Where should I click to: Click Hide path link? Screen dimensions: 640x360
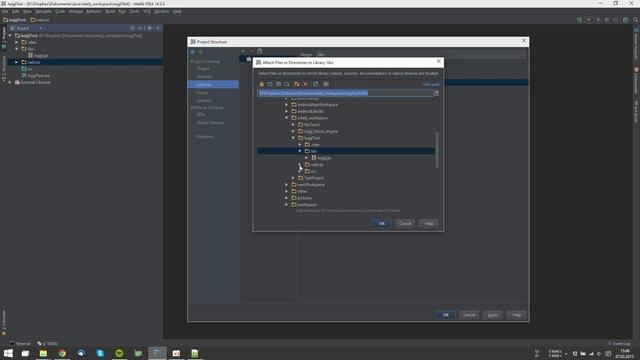pyautogui.click(x=431, y=84)
